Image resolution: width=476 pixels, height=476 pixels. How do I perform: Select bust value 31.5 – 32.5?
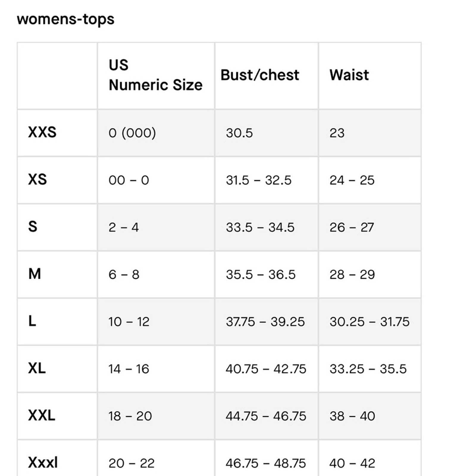[259, 180]
